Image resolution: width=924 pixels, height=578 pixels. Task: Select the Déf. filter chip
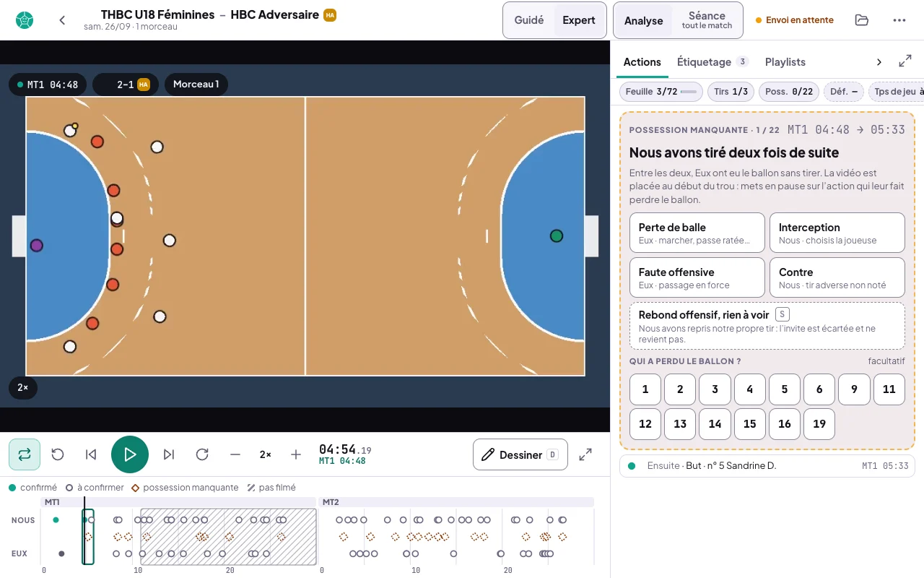pyautogui.click(x=844, y=92)
